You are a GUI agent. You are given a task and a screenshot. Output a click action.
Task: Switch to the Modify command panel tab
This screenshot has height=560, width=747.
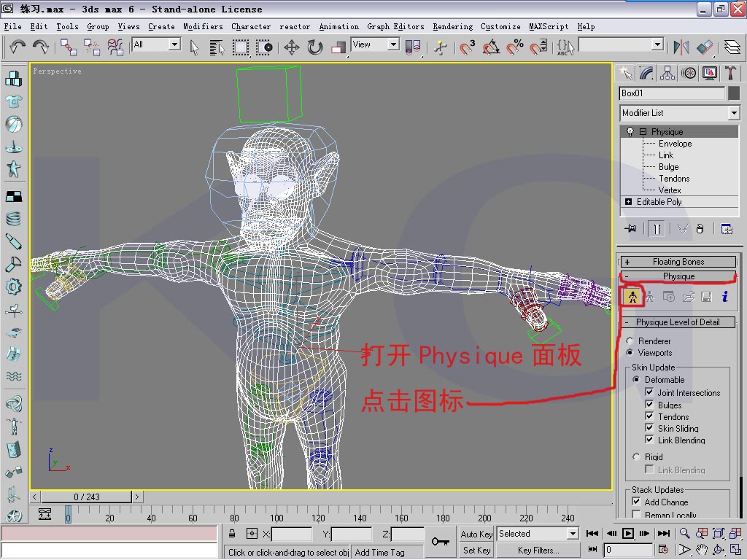pyautogui.click(x=646, y=73)
